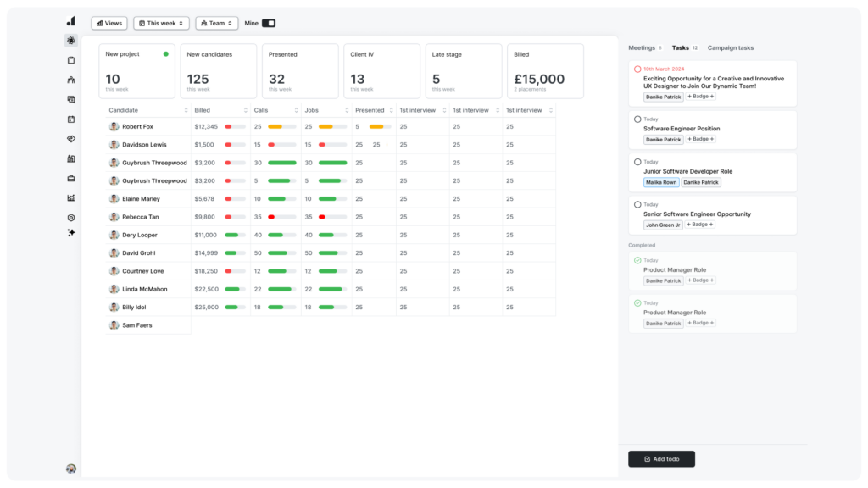Select the analytics logo icon at sidebar top
This screenshot has height=488, width=868.
click(71, 19)
